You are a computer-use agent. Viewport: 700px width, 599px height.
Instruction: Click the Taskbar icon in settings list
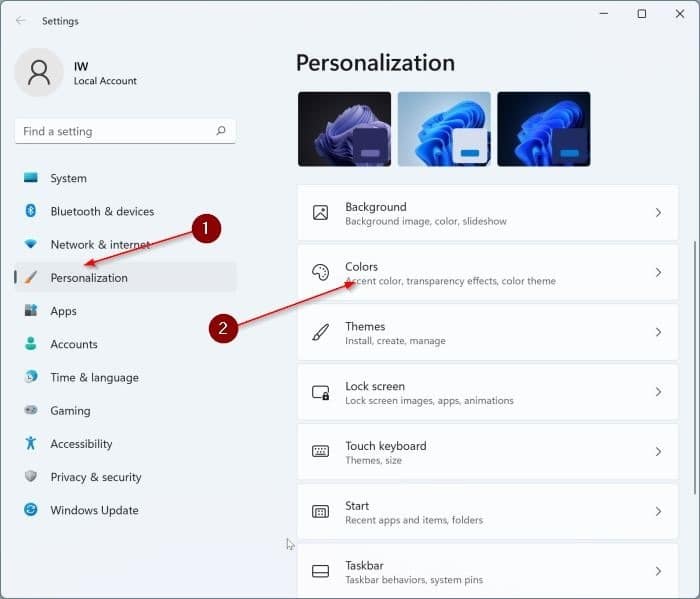coord(320,571)
